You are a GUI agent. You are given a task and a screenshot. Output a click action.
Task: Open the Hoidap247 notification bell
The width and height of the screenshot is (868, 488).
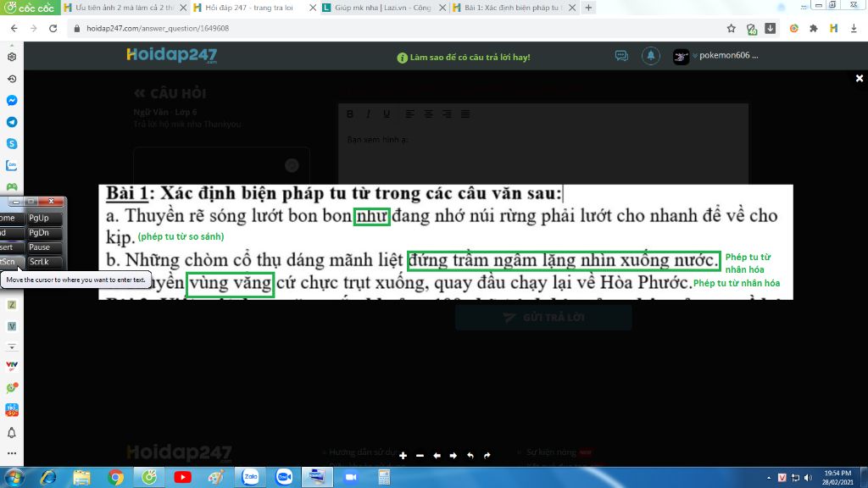coord(651,56)
